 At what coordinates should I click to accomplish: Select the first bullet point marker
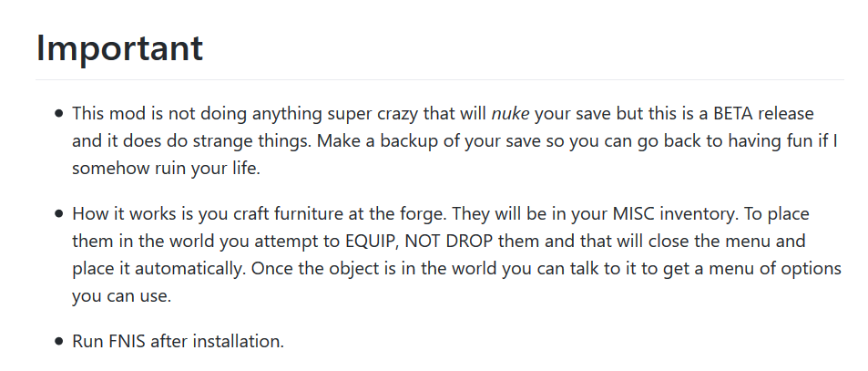(x=59, y=114)
